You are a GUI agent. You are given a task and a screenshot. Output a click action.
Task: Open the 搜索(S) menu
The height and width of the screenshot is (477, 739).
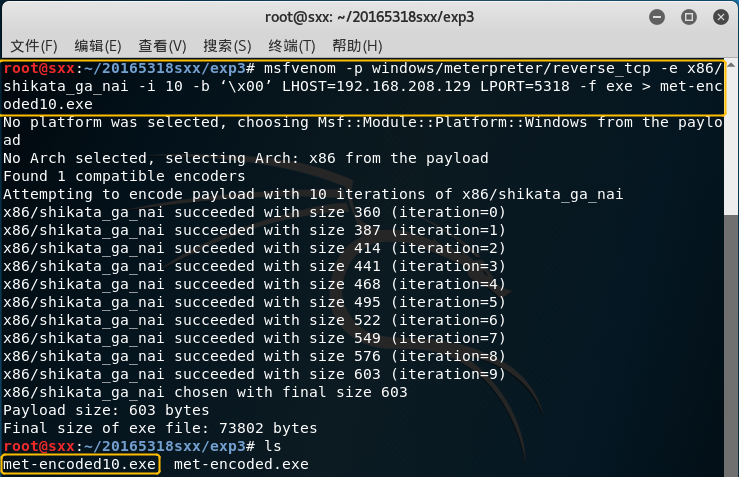pos(227,46)
